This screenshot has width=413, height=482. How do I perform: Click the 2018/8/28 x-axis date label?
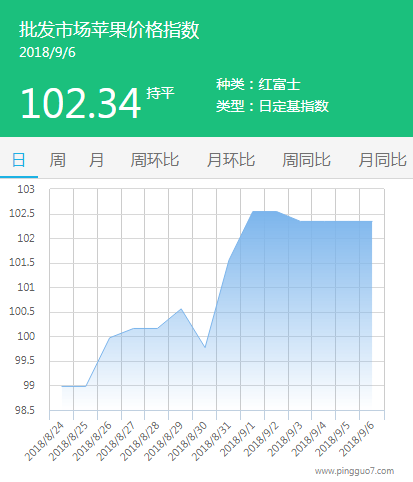pos(140,441)
